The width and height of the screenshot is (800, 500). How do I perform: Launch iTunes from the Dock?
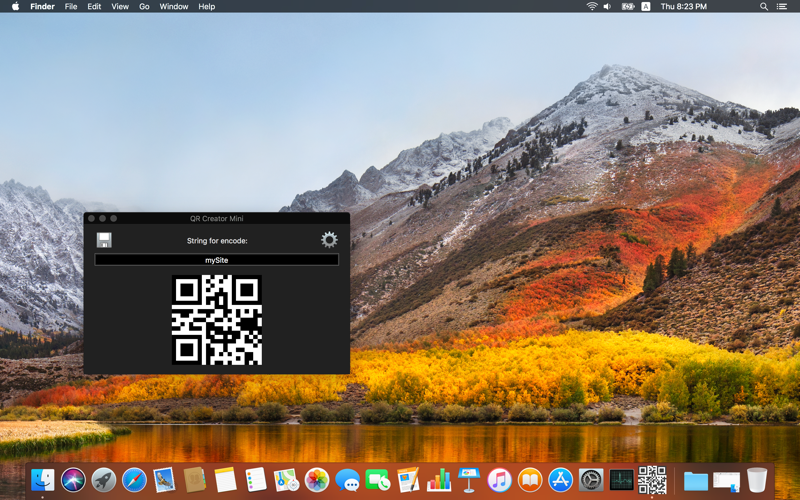click(499, 480)
